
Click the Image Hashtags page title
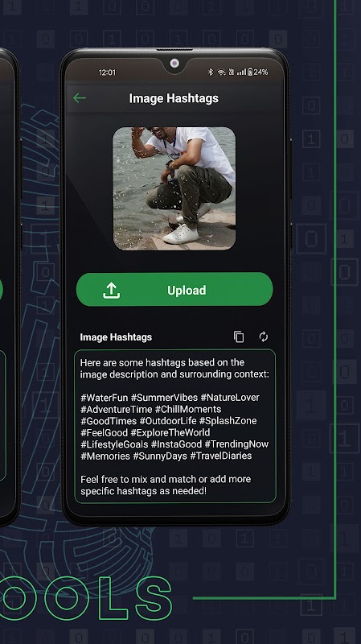[x=174, y=98]
